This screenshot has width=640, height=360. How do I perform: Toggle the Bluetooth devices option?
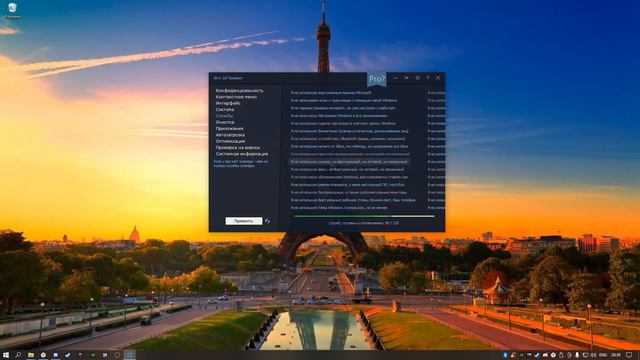pyautogui.click(x=348, y=139)
